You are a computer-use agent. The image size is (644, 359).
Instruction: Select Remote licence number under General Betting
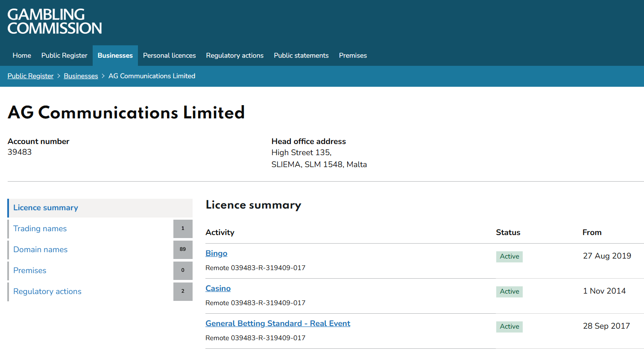coord(255,338)
